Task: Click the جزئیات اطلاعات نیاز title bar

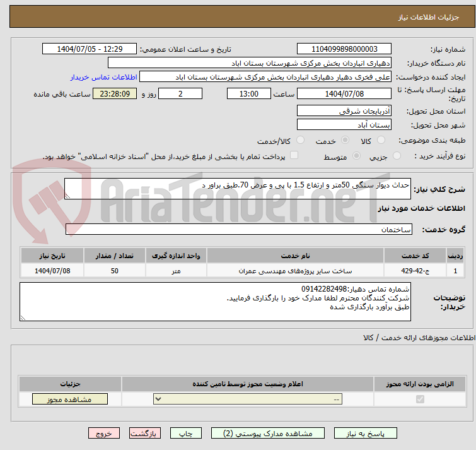Action: point(242,16)
